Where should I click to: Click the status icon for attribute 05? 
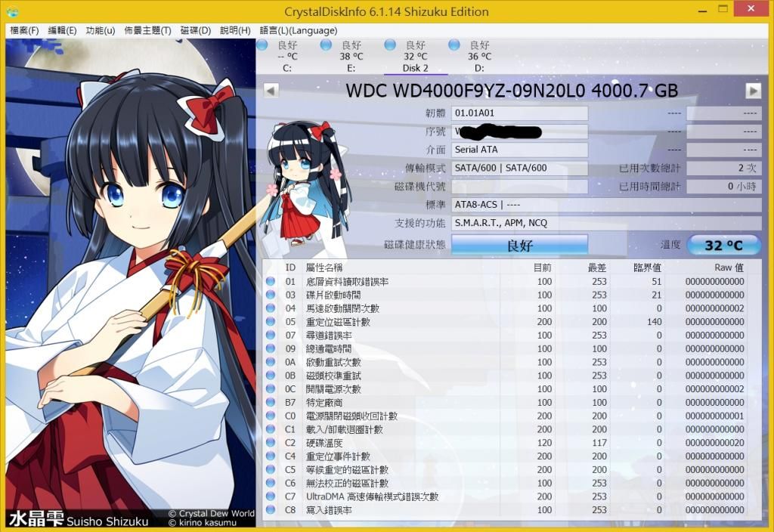pos(271,322)
